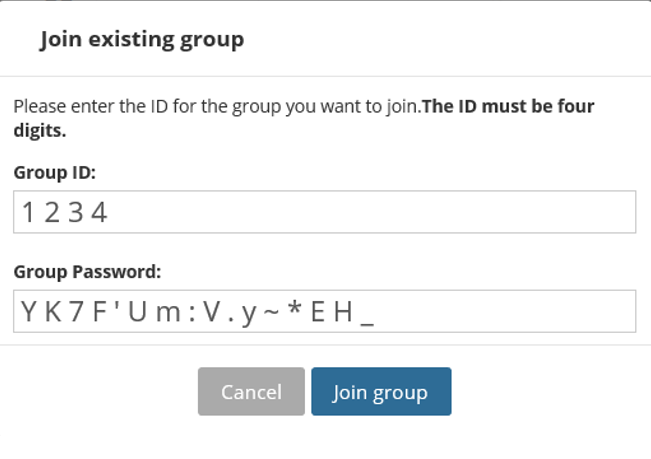Place cursor at letter Y in password field
651x459 pixels.
[x=29, y=312]
